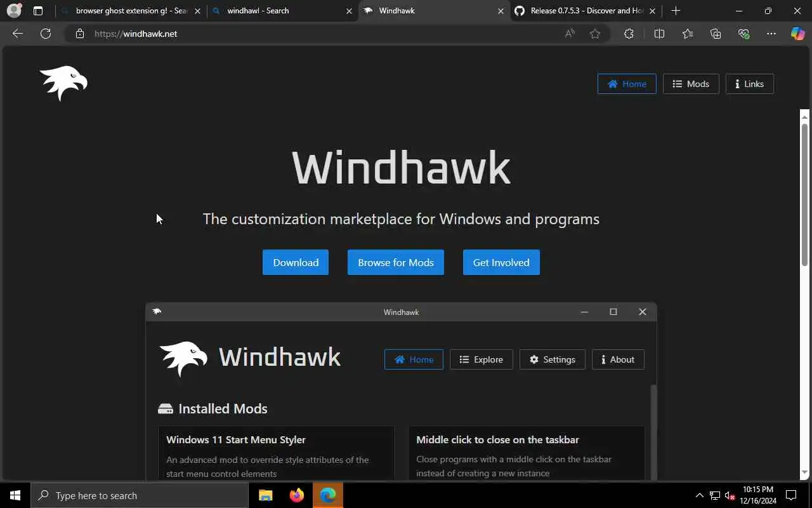Viewport: 812px width, 508px height.
Task: Click the Installed Mods heading
Action: (223, 409)
